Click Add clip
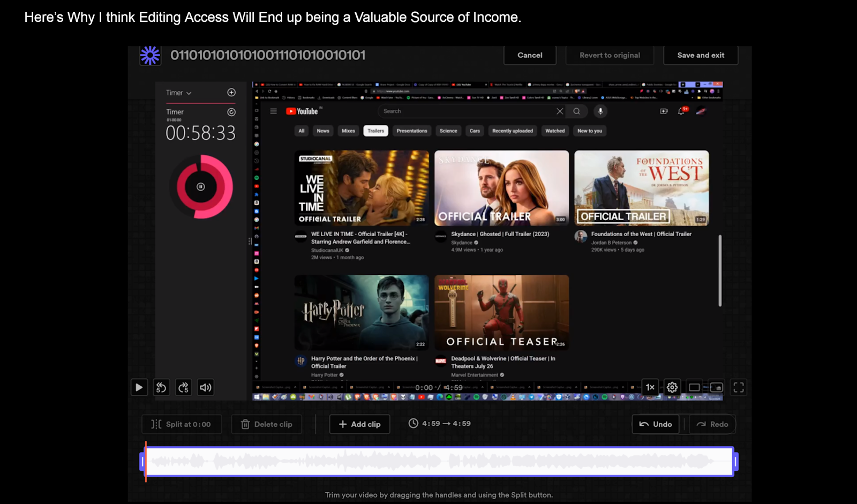 [x=359, y=424]
